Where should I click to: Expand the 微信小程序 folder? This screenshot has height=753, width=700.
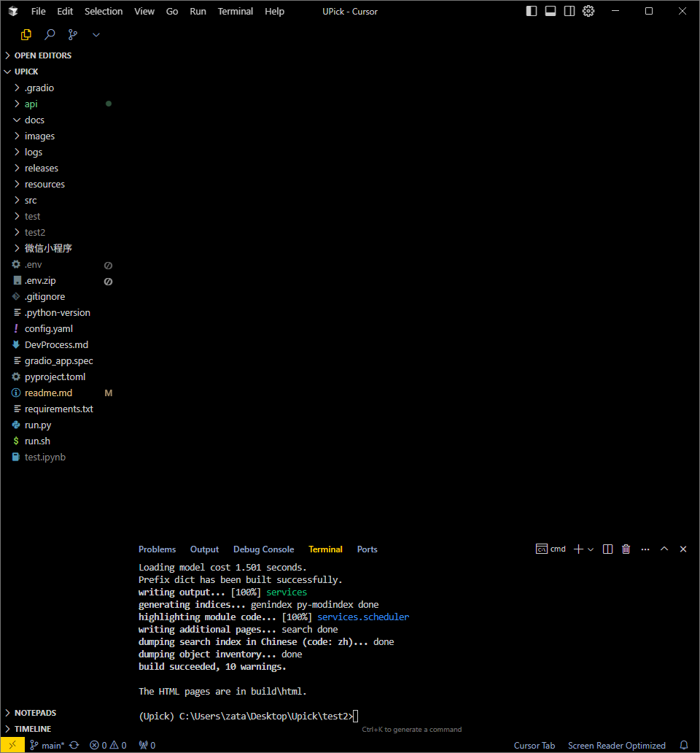point(58,248)
